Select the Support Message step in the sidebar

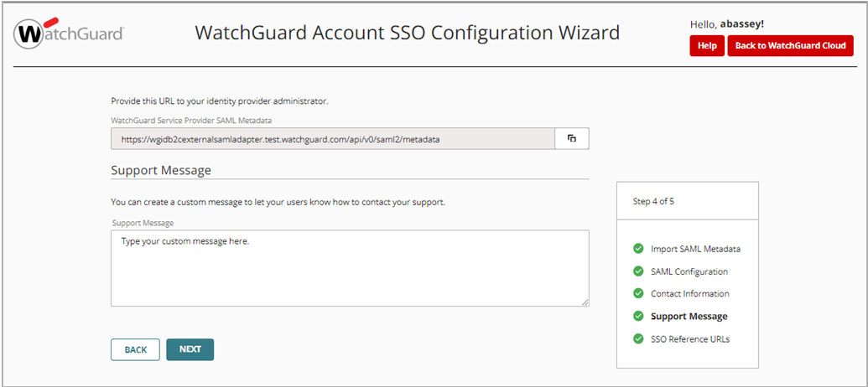pos(689,317)
